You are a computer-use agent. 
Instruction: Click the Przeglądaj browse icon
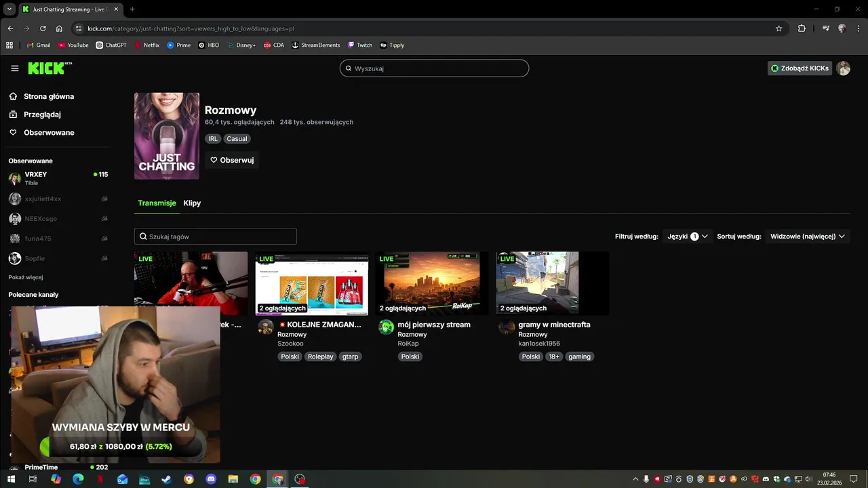click(13, 115)
